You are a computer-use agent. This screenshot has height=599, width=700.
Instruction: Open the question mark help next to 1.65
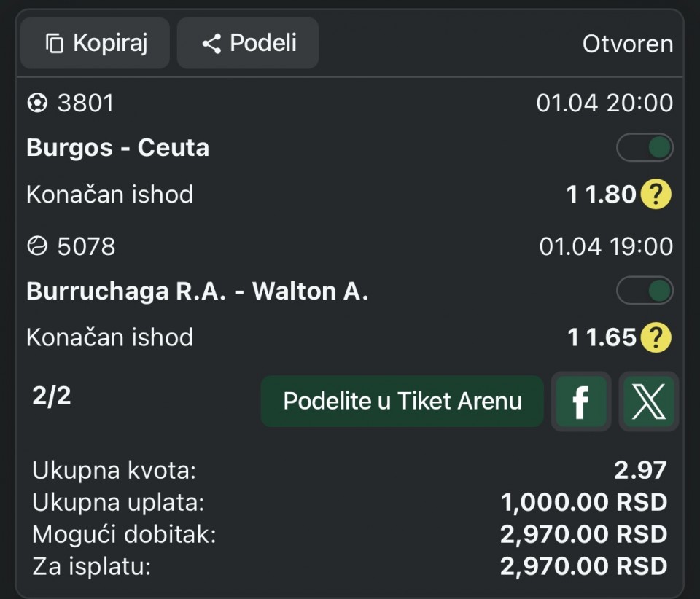pyautogui.click(x=656, y=337)
